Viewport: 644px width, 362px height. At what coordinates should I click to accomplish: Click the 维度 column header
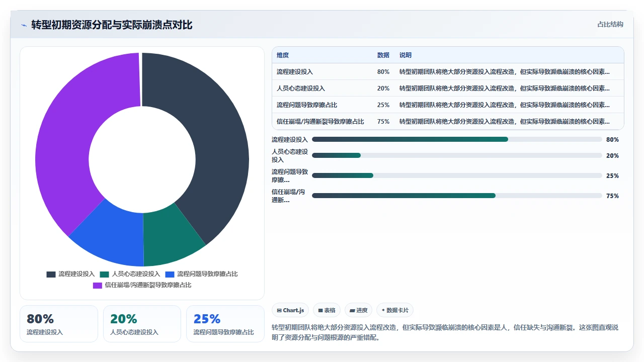coord(283,55)
